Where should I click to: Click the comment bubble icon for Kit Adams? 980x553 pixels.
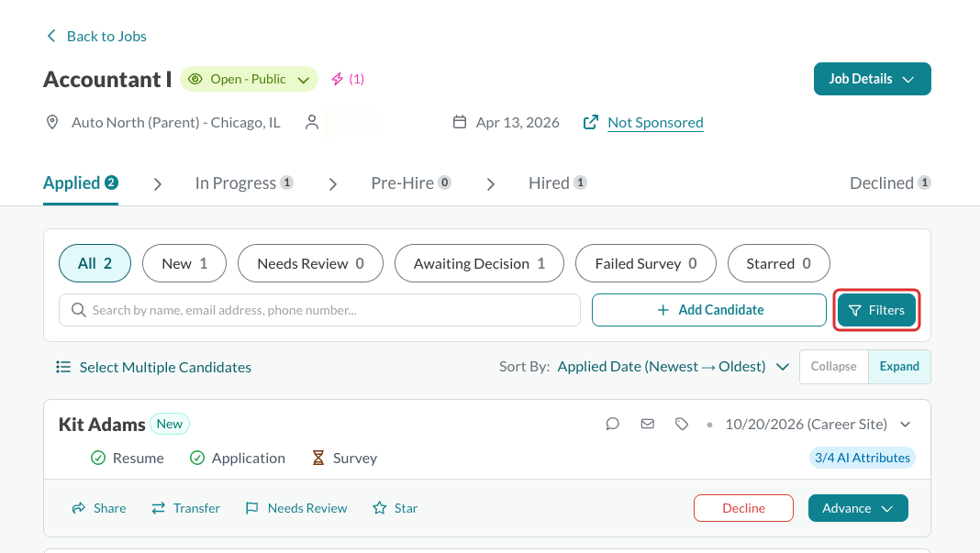tap(613, 425)
